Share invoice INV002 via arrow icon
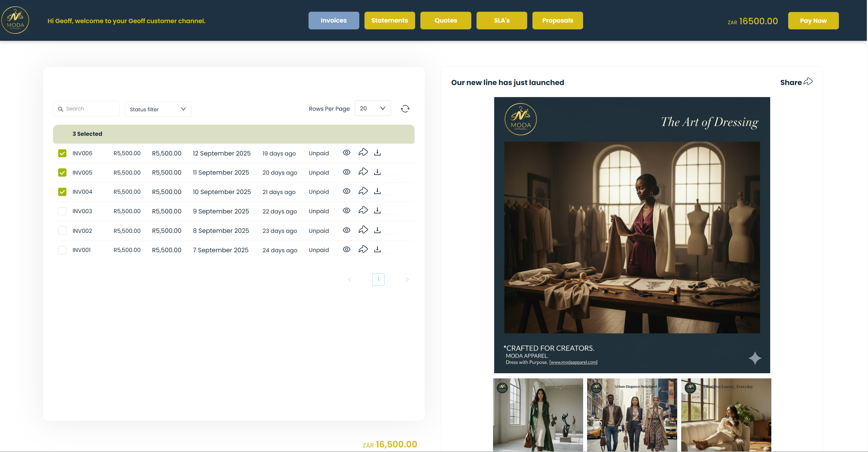This screenshot has height=452, width=868. click(363, 230)
